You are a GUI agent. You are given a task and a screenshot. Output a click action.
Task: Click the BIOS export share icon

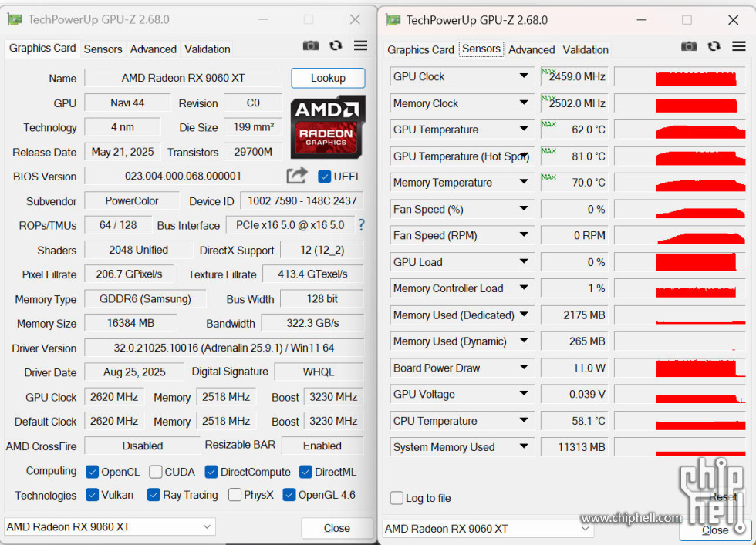[x=297, y=176]
